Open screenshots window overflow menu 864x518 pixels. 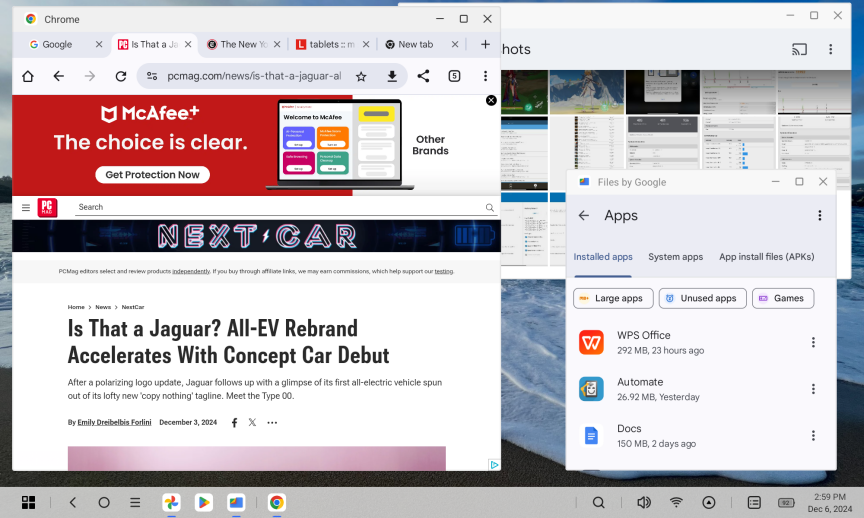(x=830, y=49)
